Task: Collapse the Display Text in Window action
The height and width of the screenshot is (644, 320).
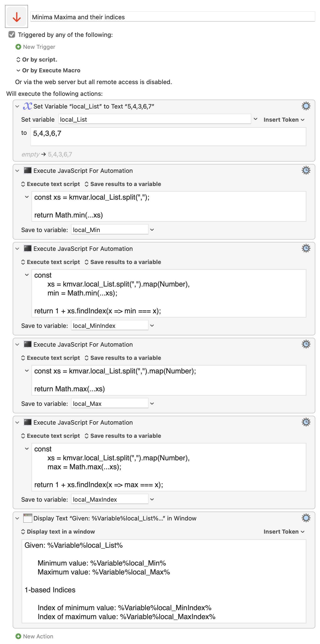Action: point(17,518)
